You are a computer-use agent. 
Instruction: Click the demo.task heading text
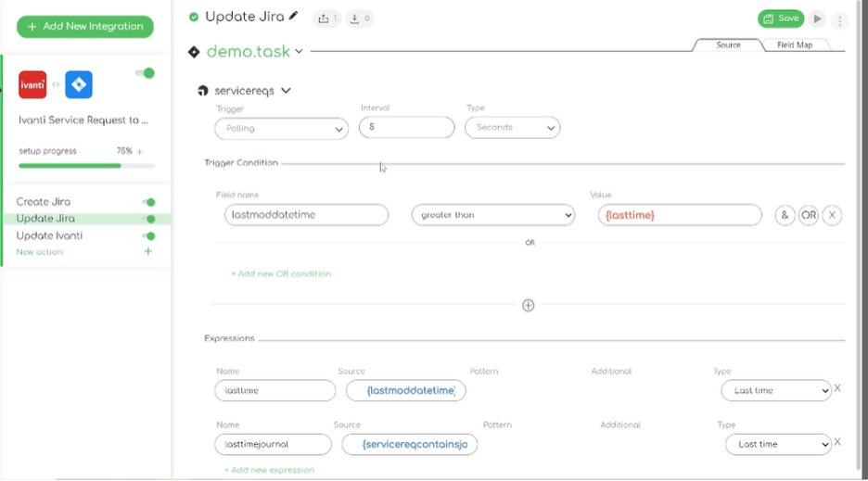[x=248, y=52]
